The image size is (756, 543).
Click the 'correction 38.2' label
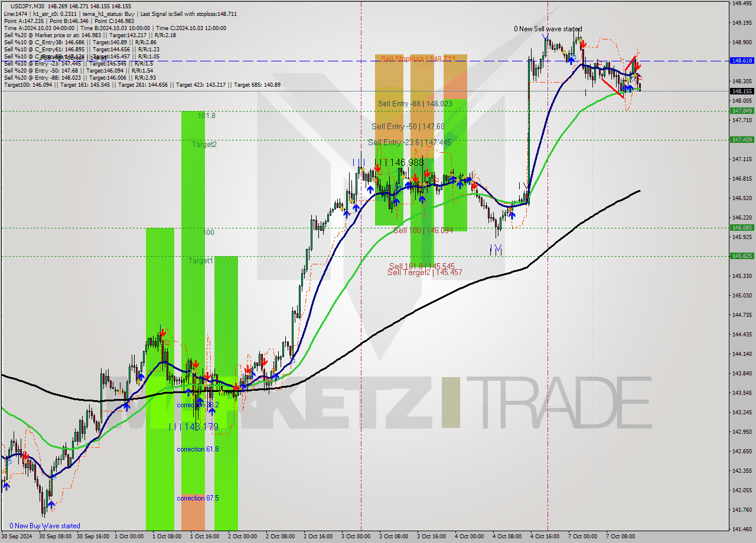[198, 405]
